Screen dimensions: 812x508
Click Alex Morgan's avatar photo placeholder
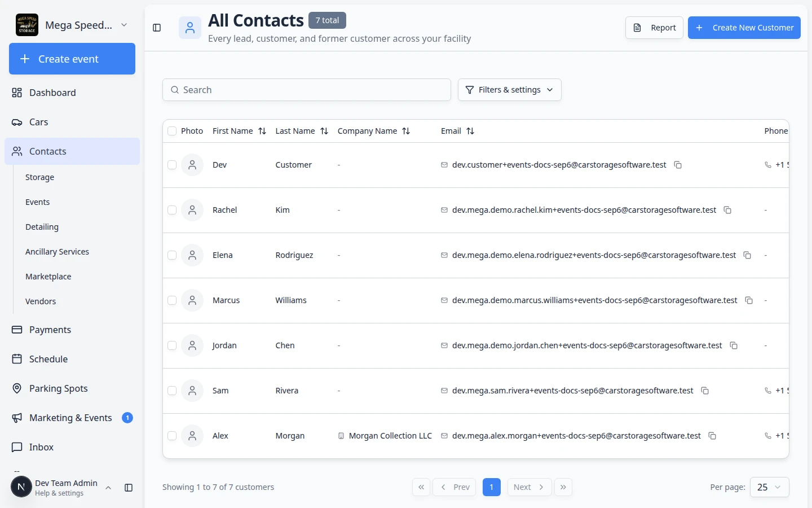(x=192, y=436)
